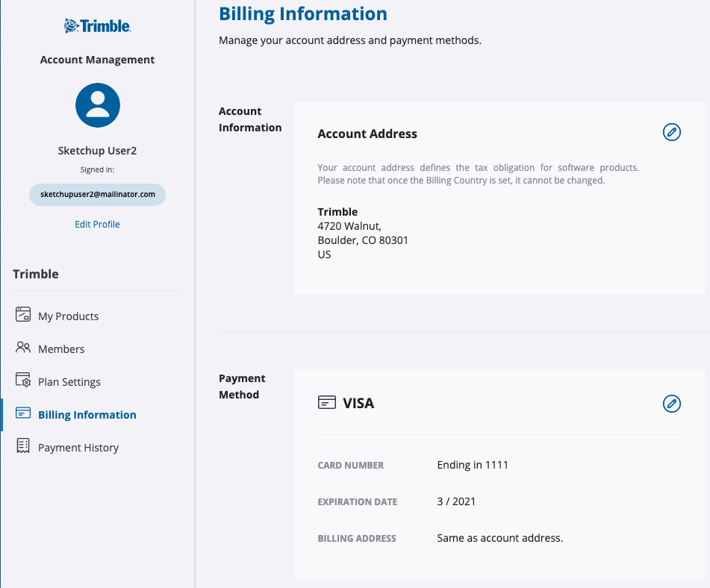Click the user profile avatar icon
This screenshot has width=710, height=588.
coord(97,105)
